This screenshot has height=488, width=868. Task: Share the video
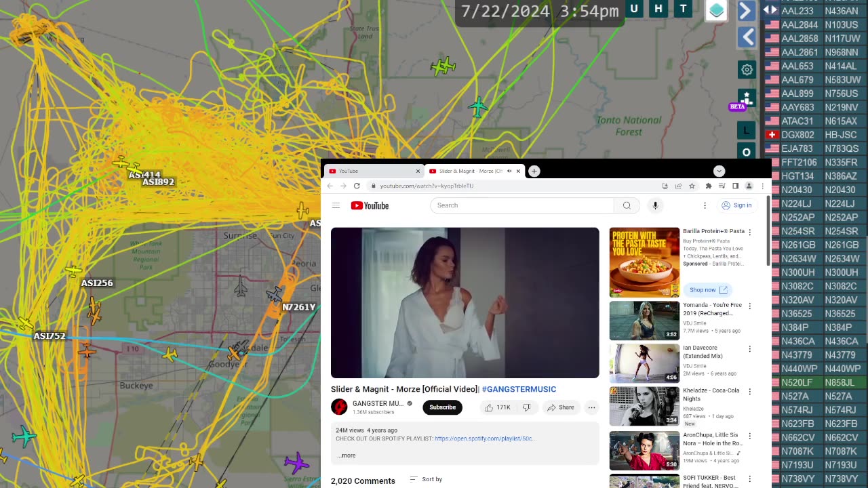(561, 407)
